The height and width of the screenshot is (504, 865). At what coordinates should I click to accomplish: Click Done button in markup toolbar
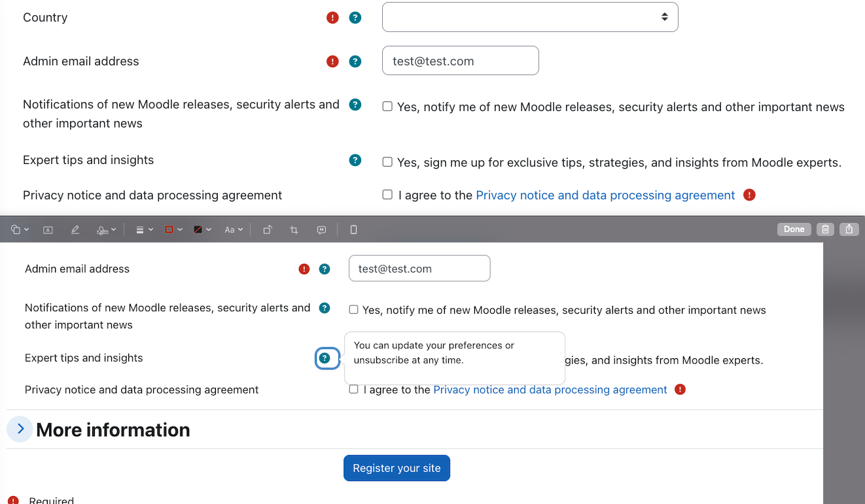click(x=794, y=229)
